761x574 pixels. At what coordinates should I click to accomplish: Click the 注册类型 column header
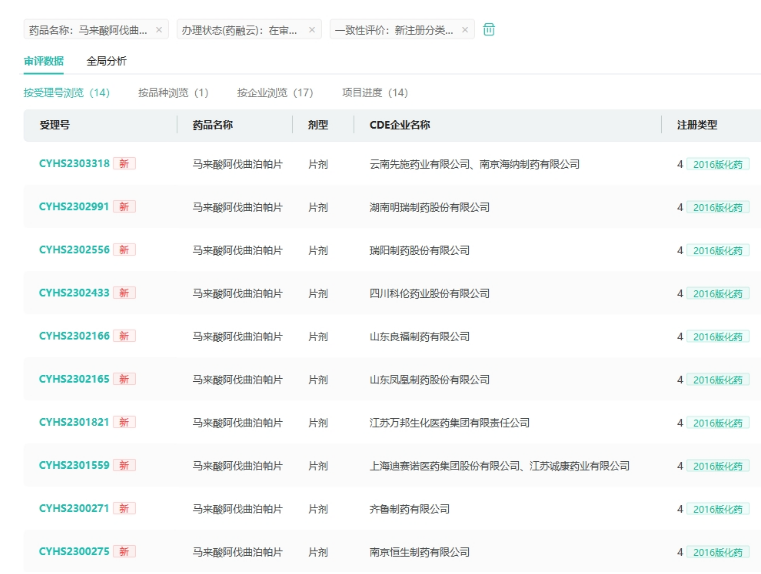(697, 125)
